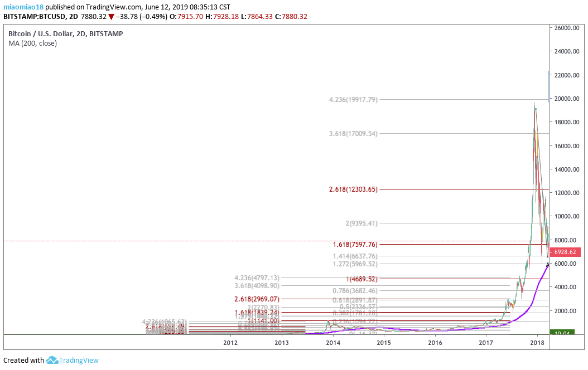This screenshot has width=588, height=370.
Task: Click the 16000.00 price axis label
Action: pyautogui.click(x=567, y=146)
